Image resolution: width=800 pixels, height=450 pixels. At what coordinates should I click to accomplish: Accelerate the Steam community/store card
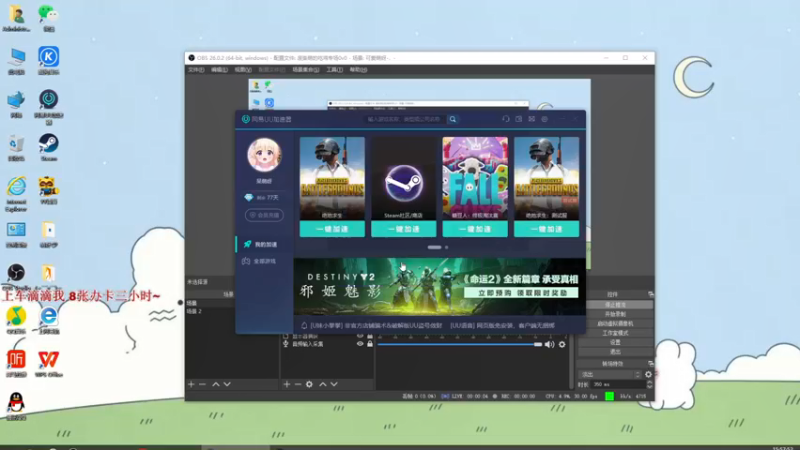pyautogui.click(x=404, y=229)
